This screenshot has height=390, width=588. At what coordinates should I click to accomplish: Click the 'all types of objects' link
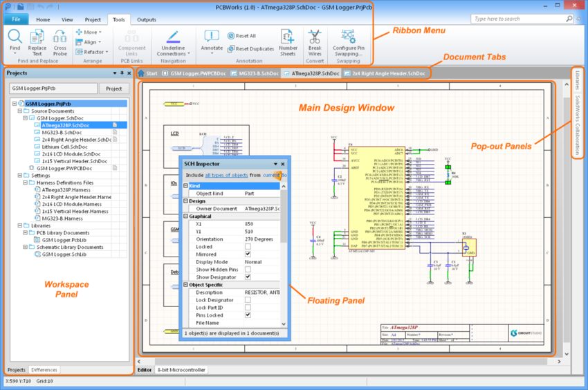pos(226,175)
